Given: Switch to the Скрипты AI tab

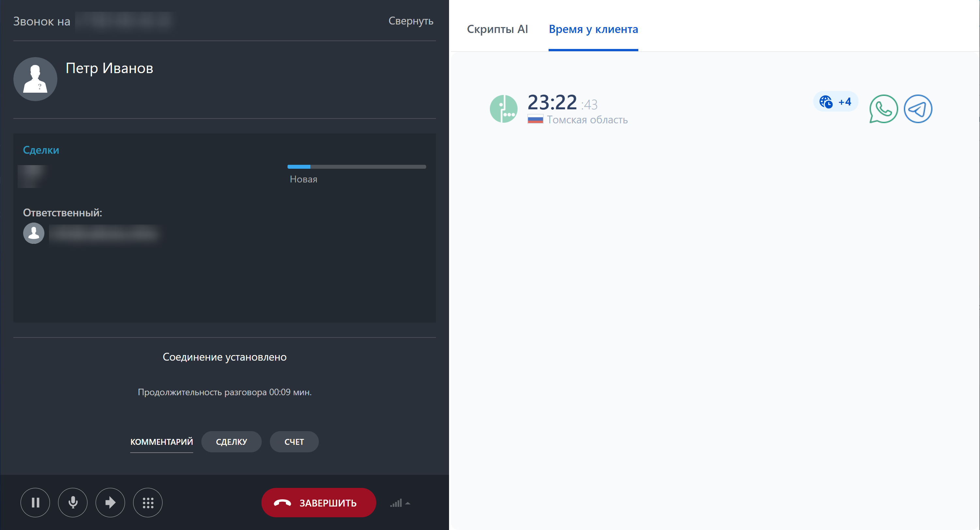Looking at the screenshot, I should coord(497,29).
